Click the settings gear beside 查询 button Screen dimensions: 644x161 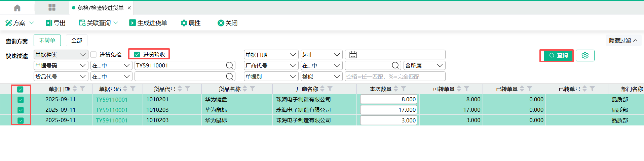[585, 55]
